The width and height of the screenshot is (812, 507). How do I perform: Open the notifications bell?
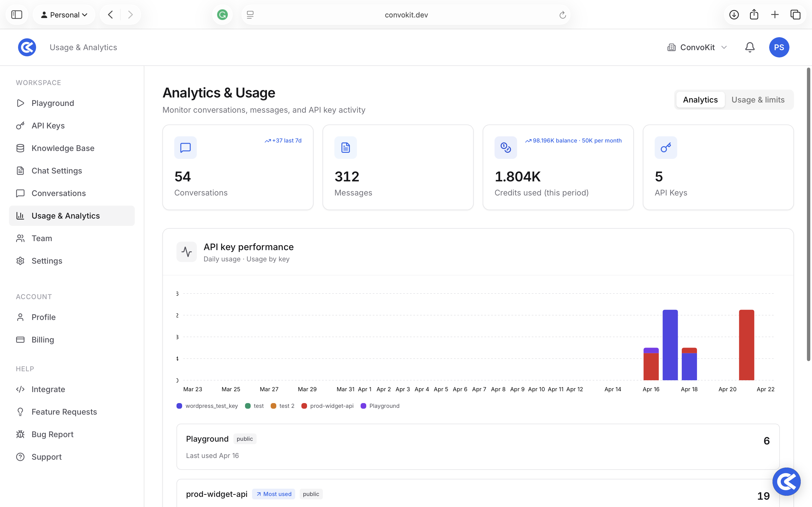click(750, 47)
